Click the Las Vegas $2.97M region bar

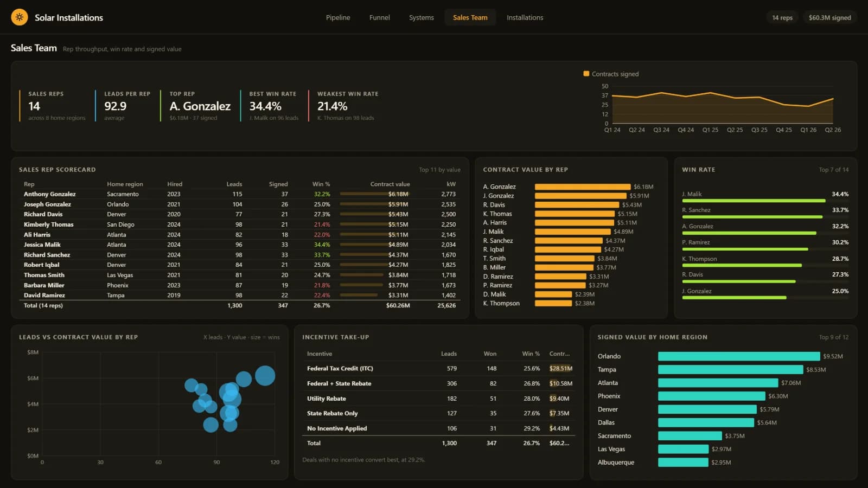point(684,449)
